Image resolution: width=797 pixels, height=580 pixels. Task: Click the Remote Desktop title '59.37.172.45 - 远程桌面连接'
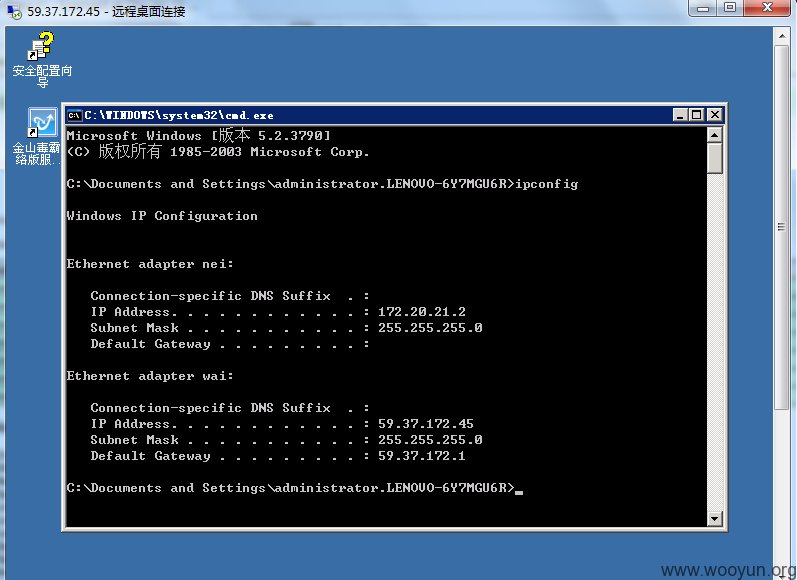point(106,11)
